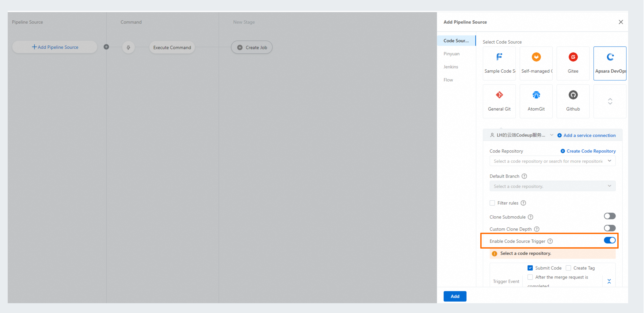
Task: Click the Default Branch help icon
Action: 524,176
